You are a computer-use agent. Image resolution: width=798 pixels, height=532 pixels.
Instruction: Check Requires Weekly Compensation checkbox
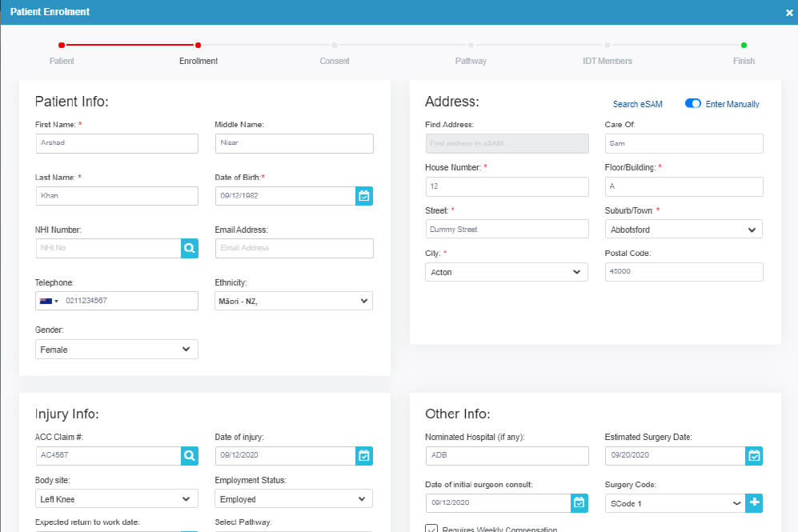(431, 529)
